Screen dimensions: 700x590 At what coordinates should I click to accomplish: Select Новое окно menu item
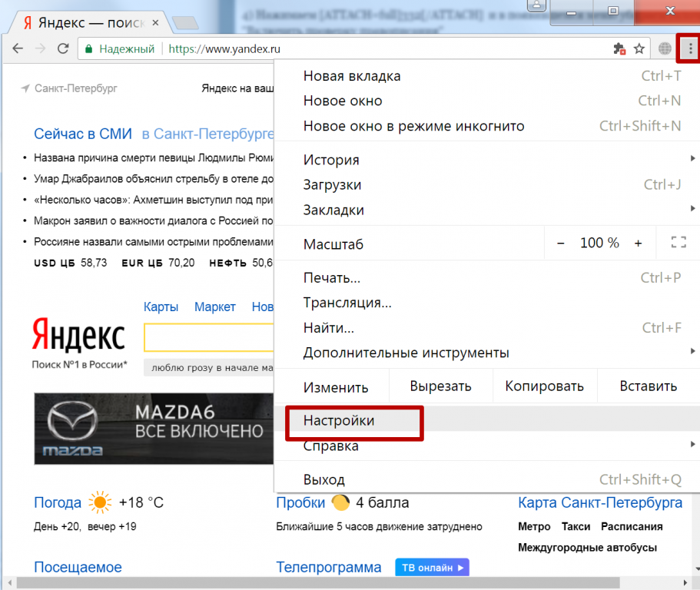pyautogui.click(x=489, y=101)
